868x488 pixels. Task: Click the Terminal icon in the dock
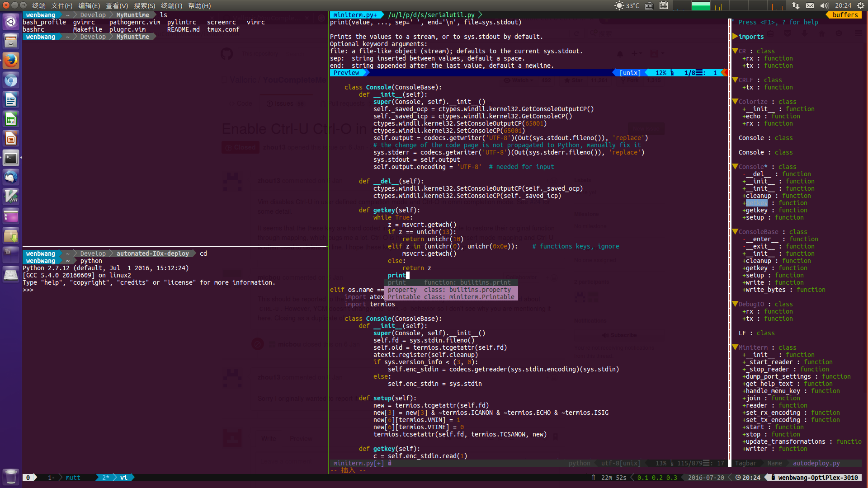[11, 158]
